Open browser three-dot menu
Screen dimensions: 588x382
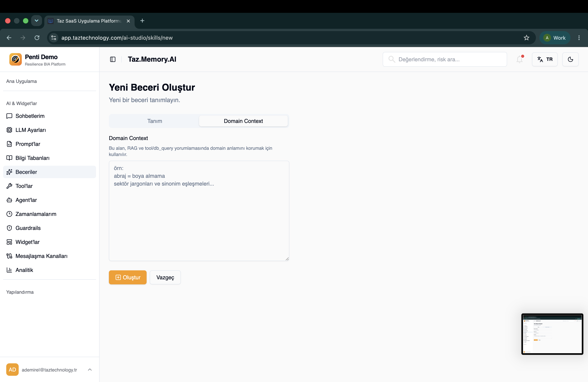pos(579,38)
